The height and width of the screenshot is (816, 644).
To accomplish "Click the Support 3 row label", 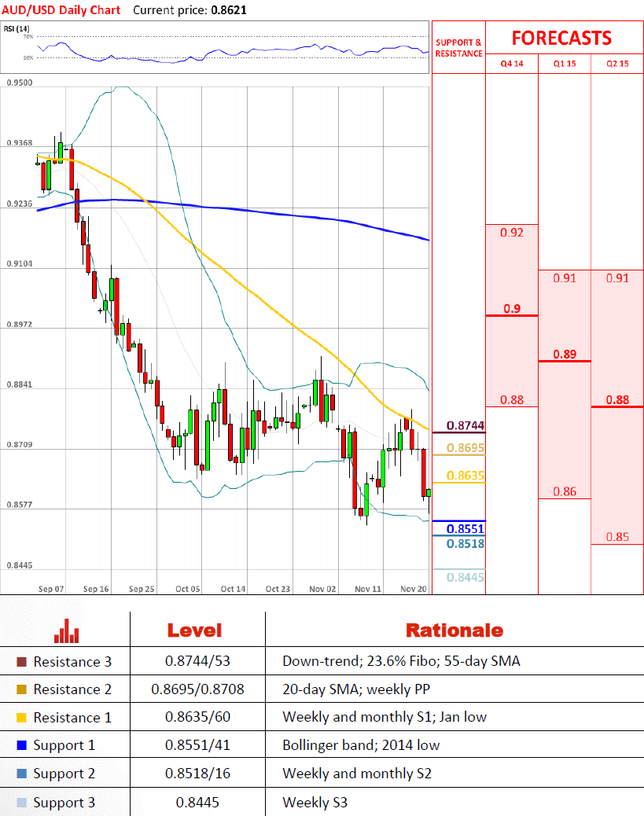I will point(64,803).
